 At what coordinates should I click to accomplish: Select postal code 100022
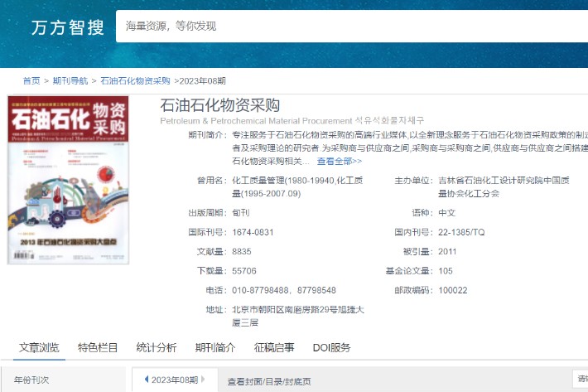(453, 290)
